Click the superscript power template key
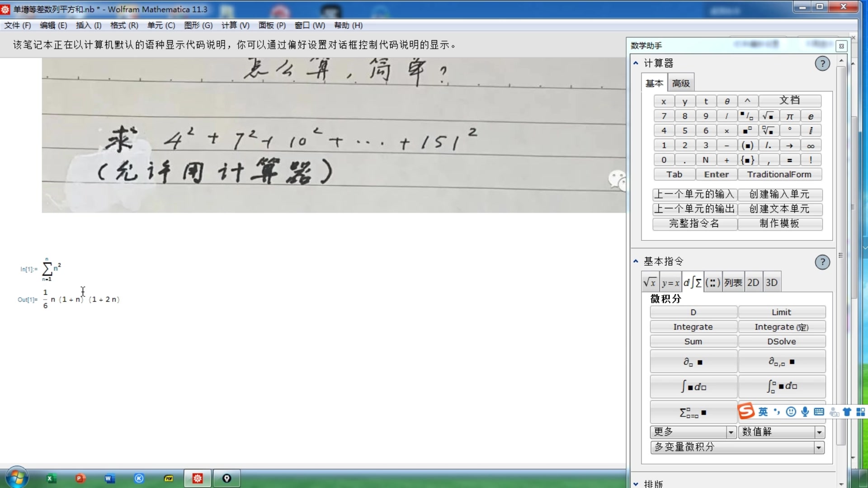Viewport: 868px width, 488px height. pyautogui.click(x=747, y=131)
